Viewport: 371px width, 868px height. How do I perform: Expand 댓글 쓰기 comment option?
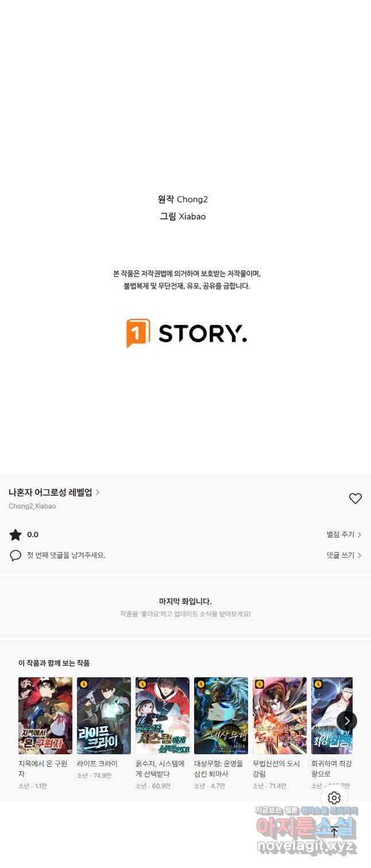[344, 555]
